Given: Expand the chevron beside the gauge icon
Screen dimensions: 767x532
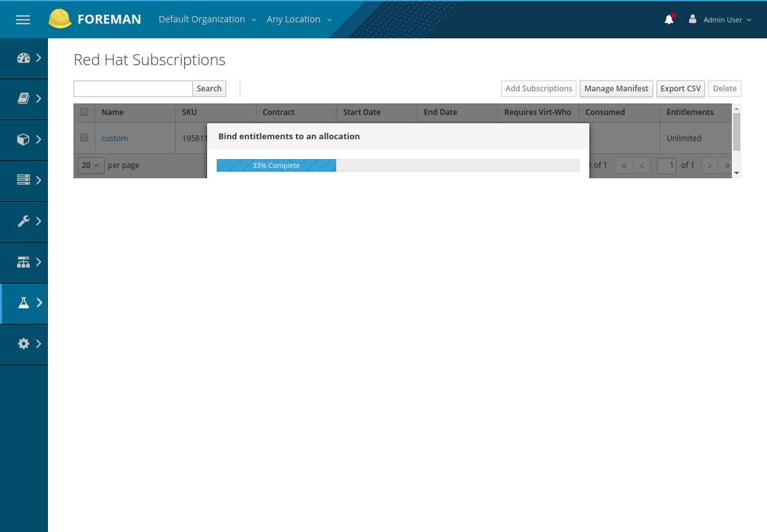Looking at the screenshot, I should point(38,58).
